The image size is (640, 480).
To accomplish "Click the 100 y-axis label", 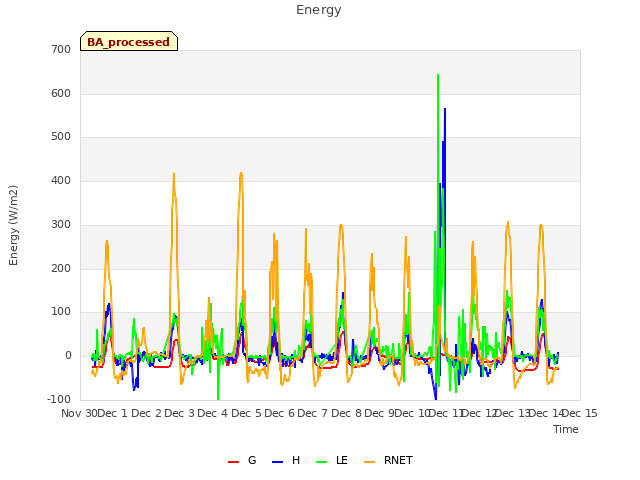I will pos(61,312).
